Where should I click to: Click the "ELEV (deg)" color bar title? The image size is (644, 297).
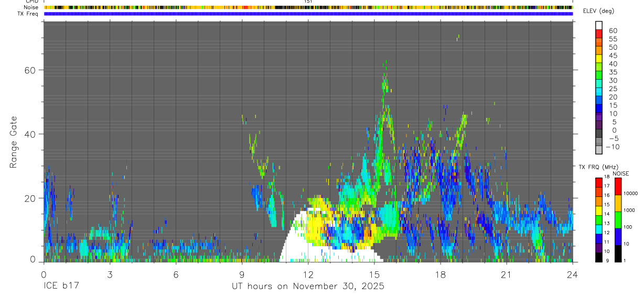pyautogui.click(x=598, y=11)
